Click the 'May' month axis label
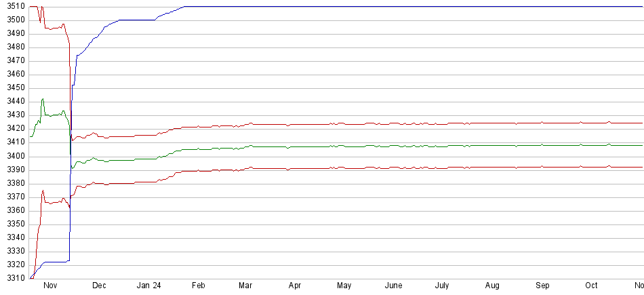This screenshot has width=644, height=295. [x=344, y=286]
